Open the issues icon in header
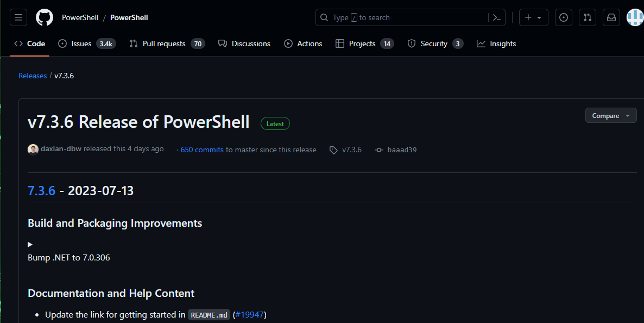 (x=564, y=17)
